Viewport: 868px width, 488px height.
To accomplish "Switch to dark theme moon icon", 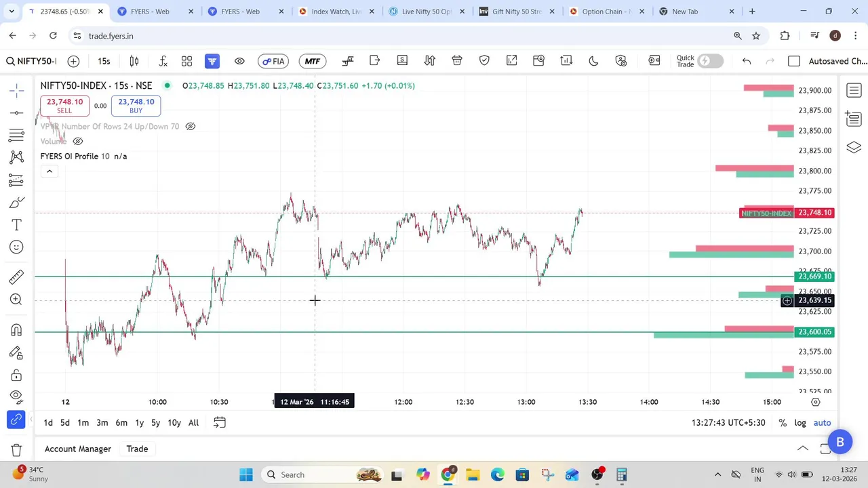I will coord(593,61).
